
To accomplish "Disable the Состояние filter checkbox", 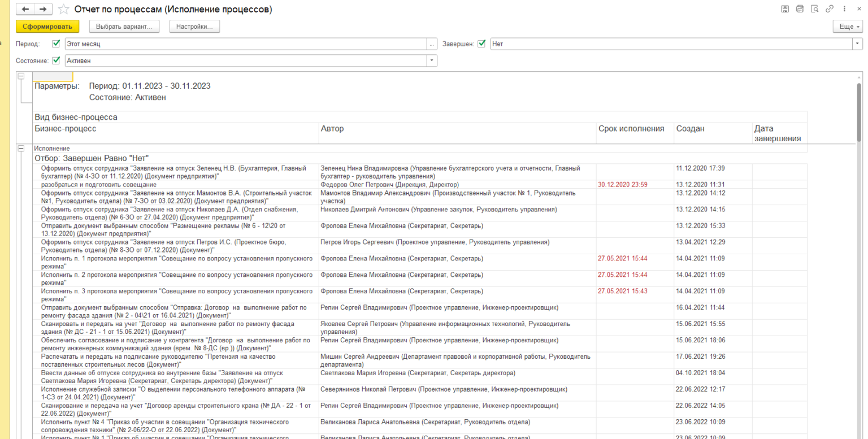I will point(56,60).
